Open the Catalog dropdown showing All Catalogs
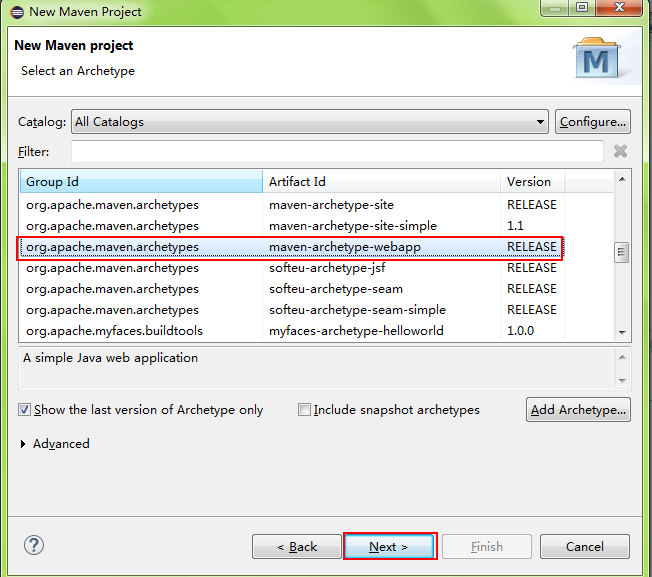This screenshot has height=577, width=652. (x=310, y=121)
